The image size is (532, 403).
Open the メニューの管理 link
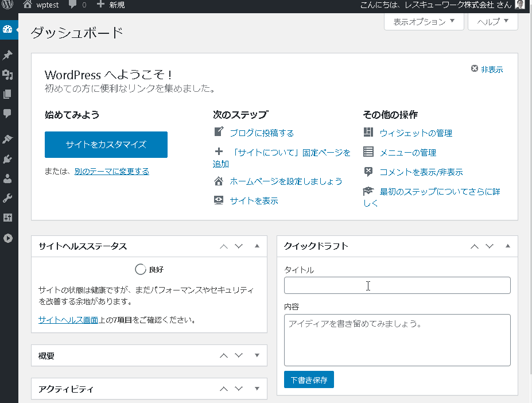[x=408, y=153]
